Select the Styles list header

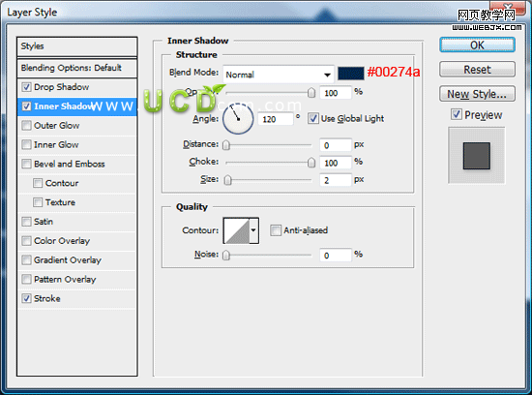pyautogui.click(x=77, y=46)
